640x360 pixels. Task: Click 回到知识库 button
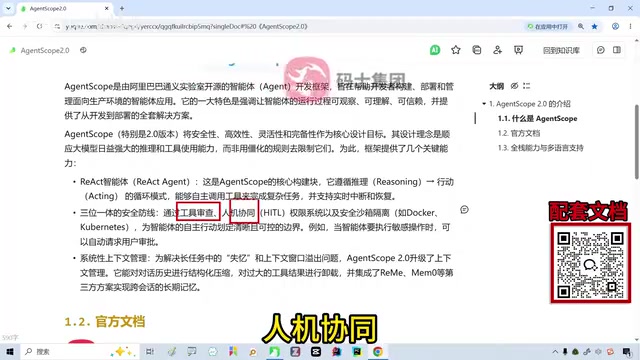point(561,51)
